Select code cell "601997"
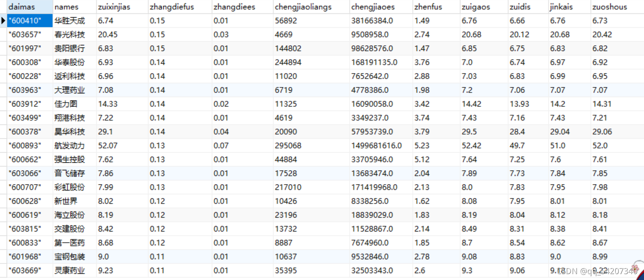Viewport: 644px width, 280px height. [x=30, y=48]
